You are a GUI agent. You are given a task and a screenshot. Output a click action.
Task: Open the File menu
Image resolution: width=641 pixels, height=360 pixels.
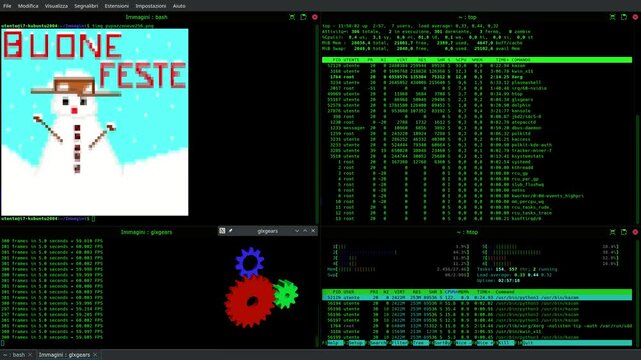click(7, 6)
